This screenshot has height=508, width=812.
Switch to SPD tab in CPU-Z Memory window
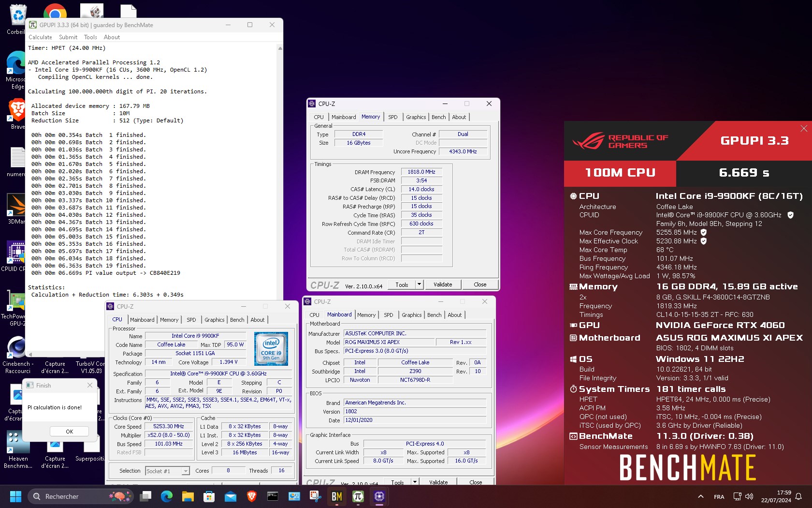click(393, 117)
